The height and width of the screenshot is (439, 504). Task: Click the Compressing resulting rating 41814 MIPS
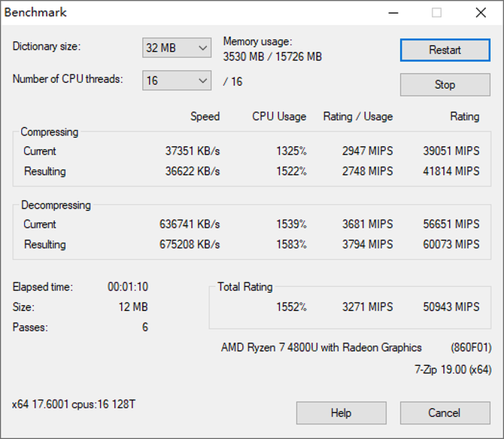click(451, 171)
